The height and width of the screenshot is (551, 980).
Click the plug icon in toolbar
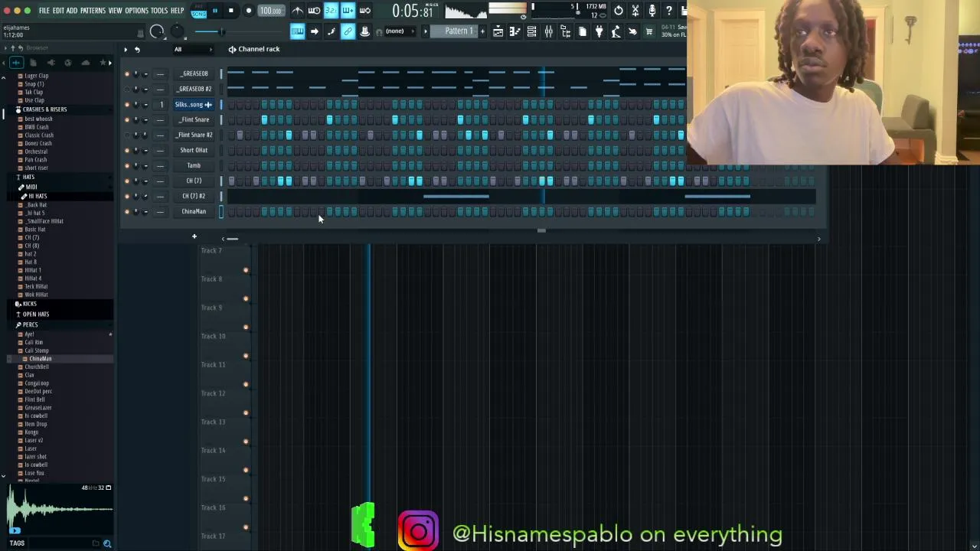599,31
